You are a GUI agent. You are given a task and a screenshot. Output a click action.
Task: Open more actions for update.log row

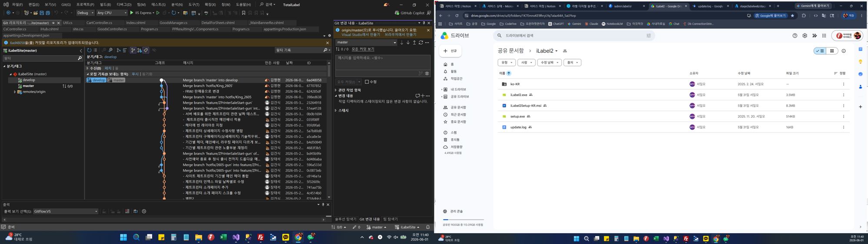(844, 127)
